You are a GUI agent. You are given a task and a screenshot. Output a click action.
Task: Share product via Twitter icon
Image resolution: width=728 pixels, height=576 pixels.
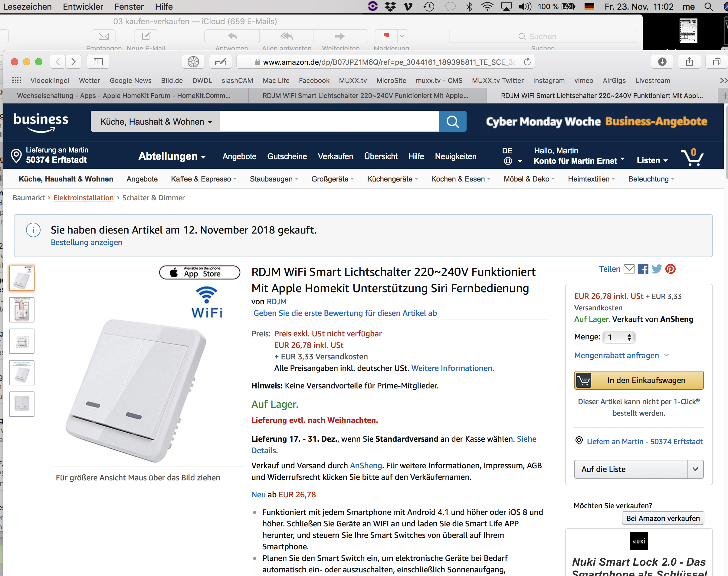coord(657,269)
